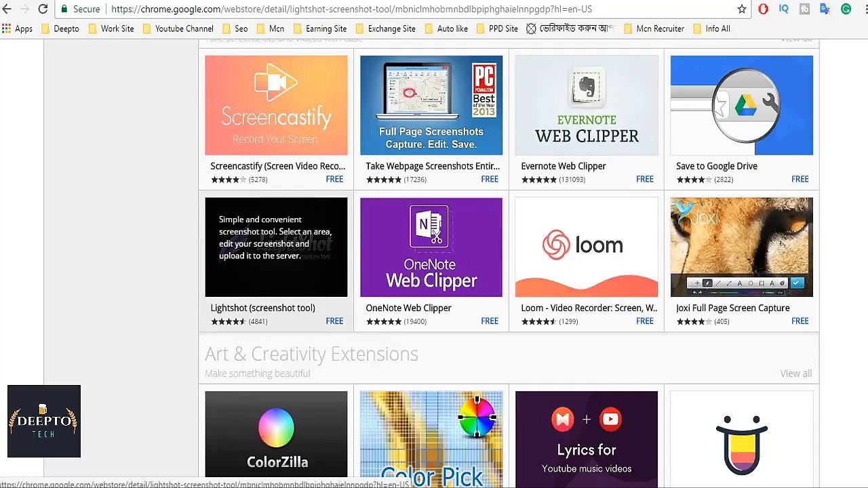This screenshot has width=868, height=488.
Task: Open the Seo bookmark folder
Action: coord(235,28)
